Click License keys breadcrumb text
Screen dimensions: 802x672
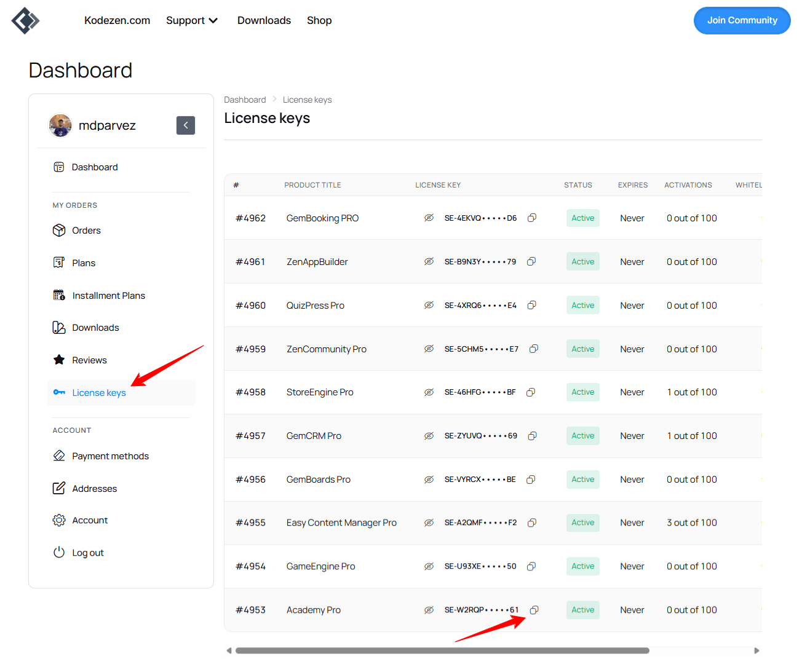coord(308,100)
